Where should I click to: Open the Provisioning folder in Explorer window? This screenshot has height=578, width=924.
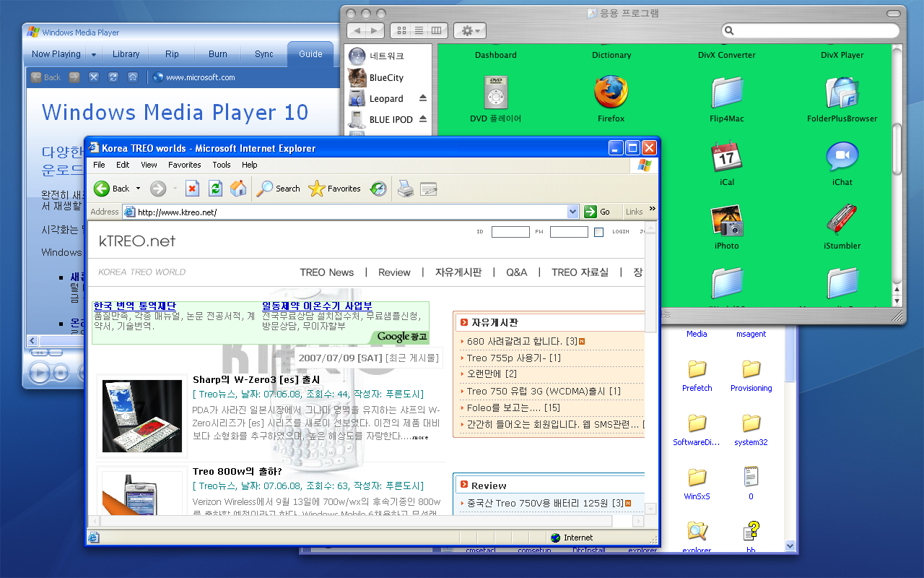pos(751,376)
